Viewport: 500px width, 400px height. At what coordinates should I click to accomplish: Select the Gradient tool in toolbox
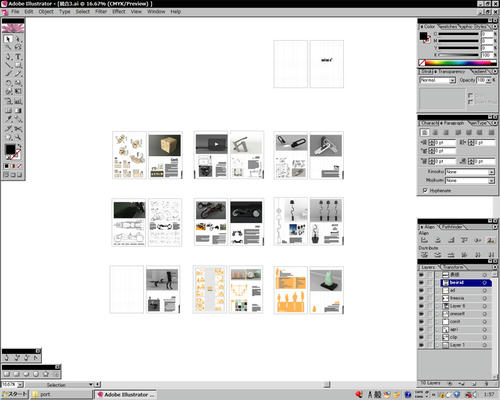[18, 110]
